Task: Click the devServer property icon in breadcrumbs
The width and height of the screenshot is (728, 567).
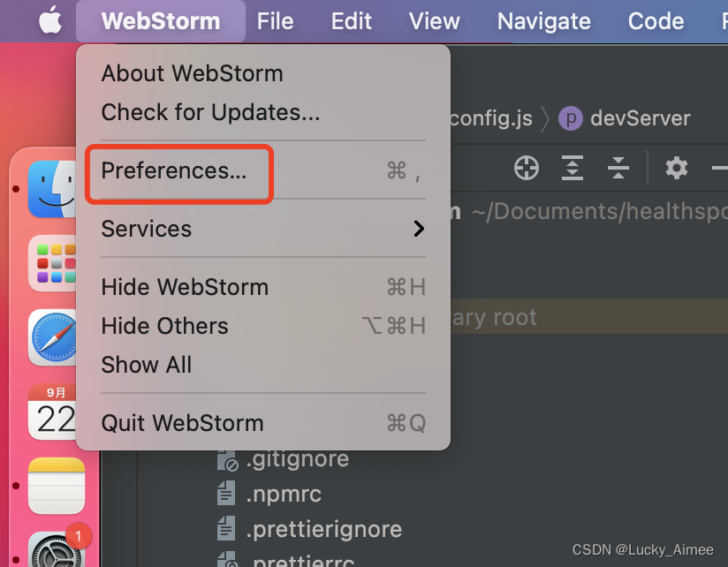Action: click(x=570, y=117)
